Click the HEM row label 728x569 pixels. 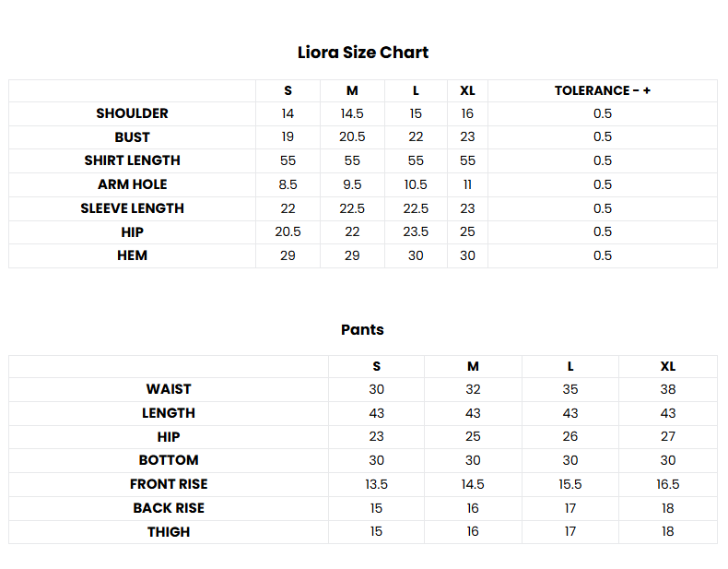tap(132, 255)
